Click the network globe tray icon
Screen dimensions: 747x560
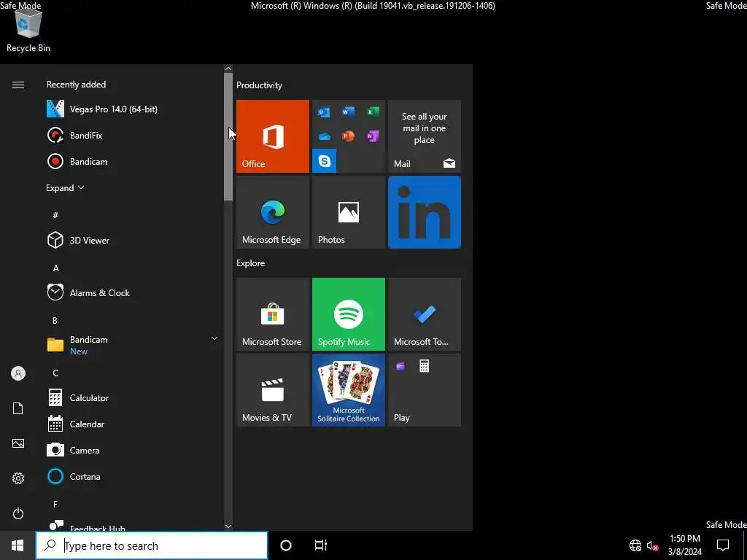[x=635, y=545]
